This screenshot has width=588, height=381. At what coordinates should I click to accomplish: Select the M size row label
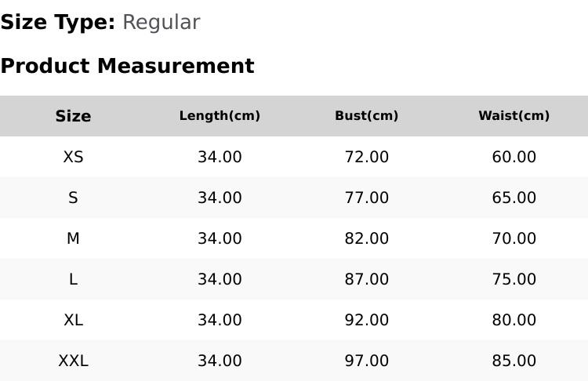point(73,238)
